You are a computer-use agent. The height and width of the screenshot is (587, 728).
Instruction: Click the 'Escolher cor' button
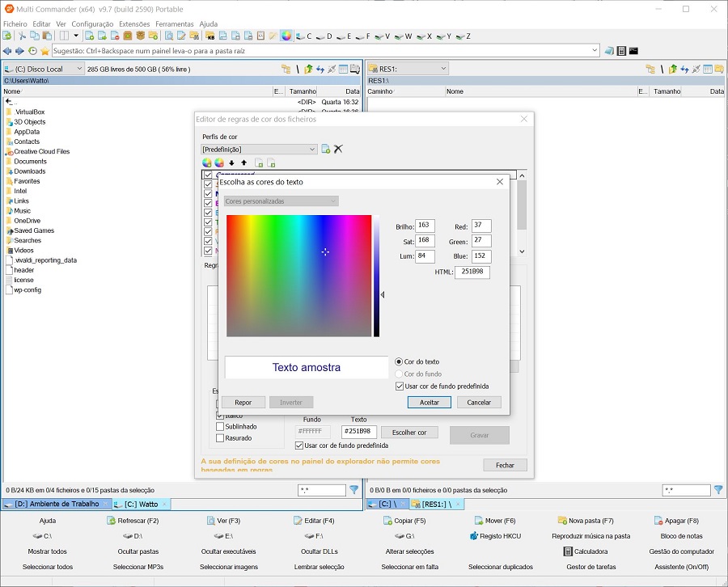409,433
